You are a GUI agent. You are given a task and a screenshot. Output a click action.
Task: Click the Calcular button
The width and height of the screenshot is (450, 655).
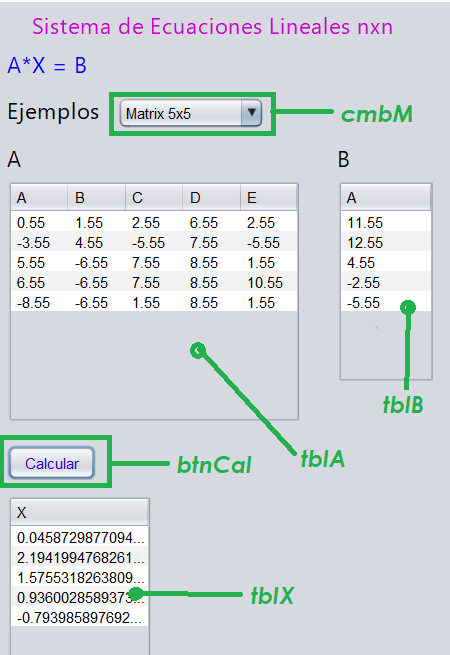[52, 463]
